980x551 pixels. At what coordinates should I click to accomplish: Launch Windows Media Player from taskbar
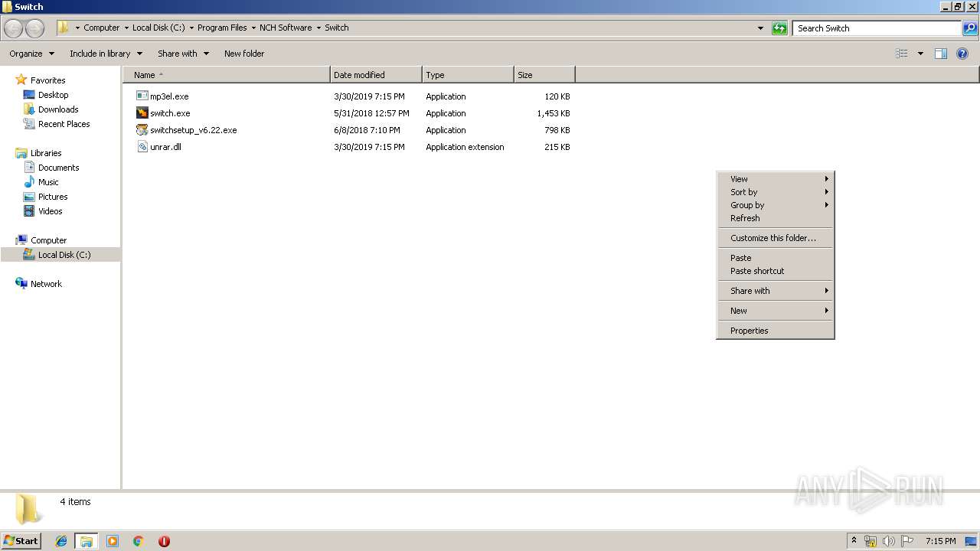pos(113,541)
